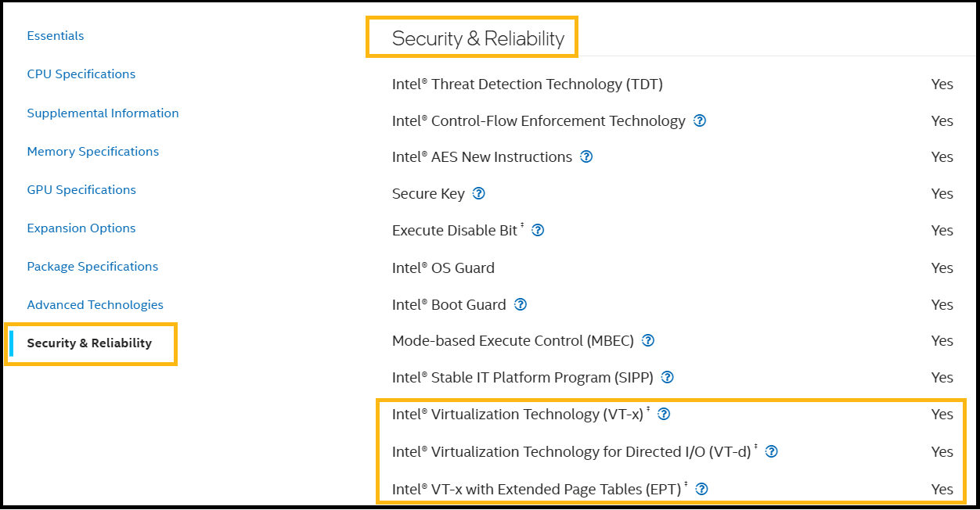This screenshot has width=980, height=510.
Task: Click help icon beside Control-Flow Enforcement Technology
Action: coord(700,120)
